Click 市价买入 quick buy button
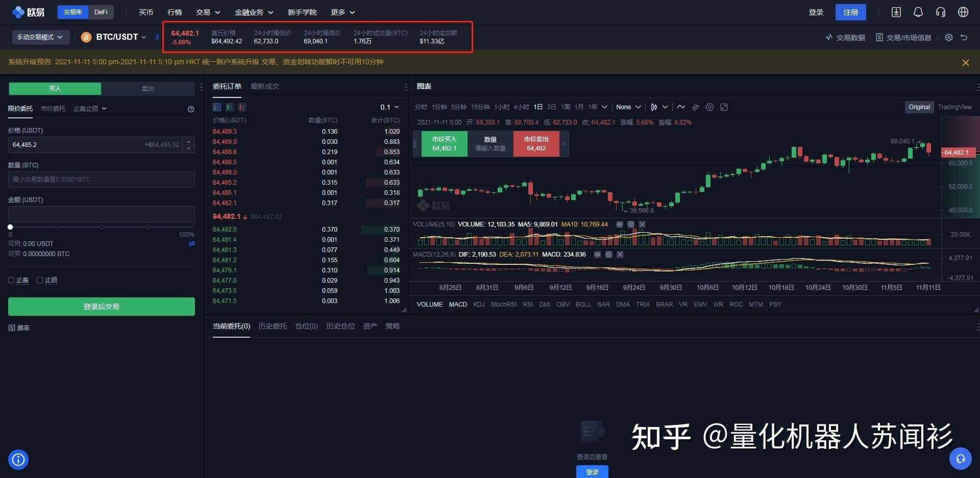Viewport: 980px width, 478px height. (444, 144)
